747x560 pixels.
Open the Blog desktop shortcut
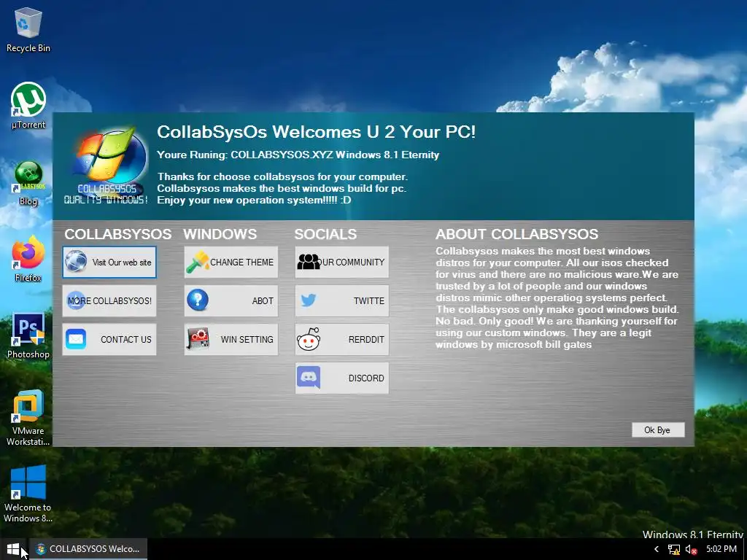(x=28, y=183)
